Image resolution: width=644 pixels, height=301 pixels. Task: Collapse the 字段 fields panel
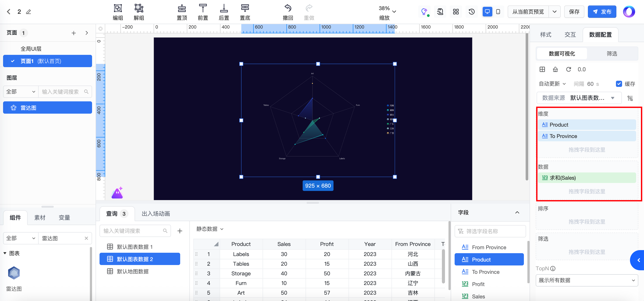click(517, 212)
